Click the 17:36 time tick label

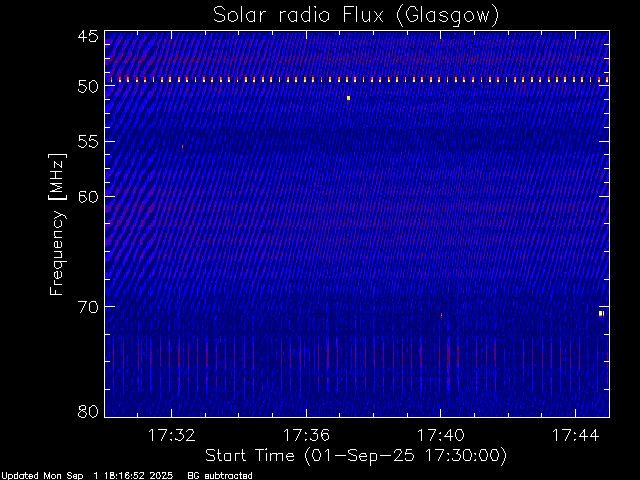[306, 435]
